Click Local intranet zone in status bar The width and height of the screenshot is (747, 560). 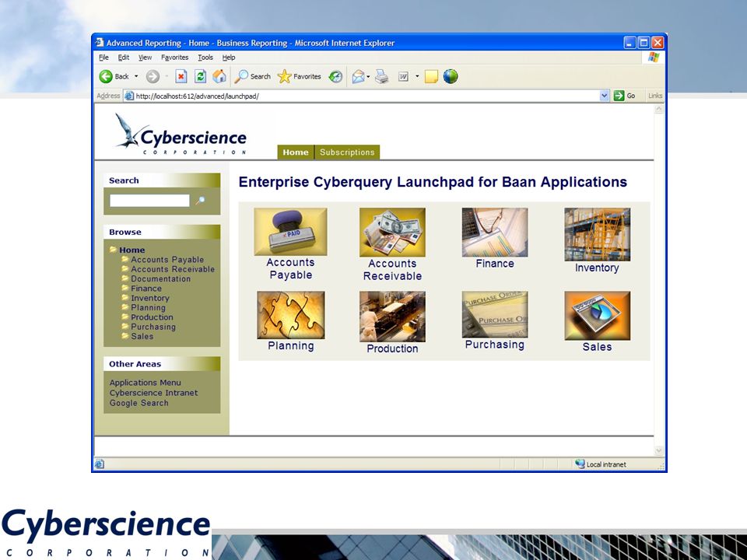click(600, 464)
